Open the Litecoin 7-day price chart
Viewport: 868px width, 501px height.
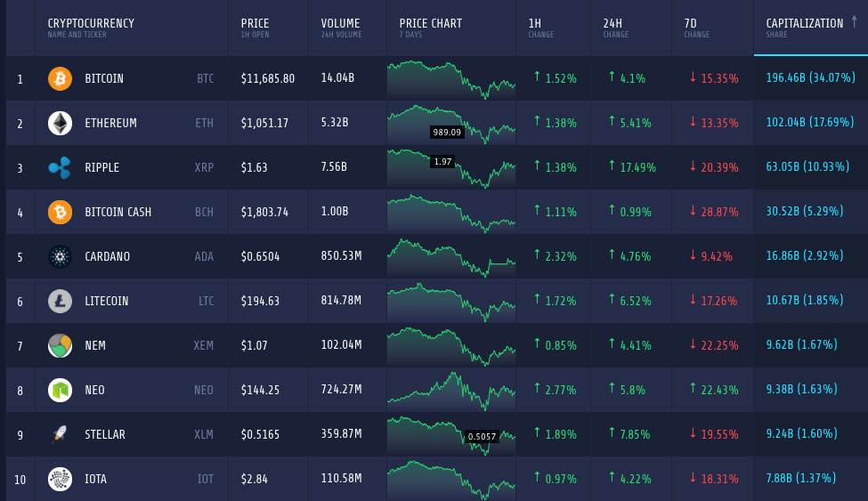tap(451, 301)
